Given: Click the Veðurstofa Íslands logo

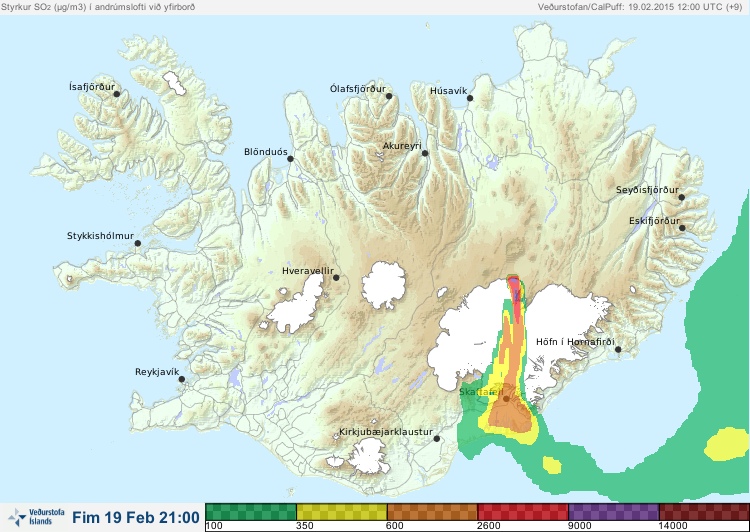Looking at the screenshot, I should pyautogui.click(x=36, y=517).
